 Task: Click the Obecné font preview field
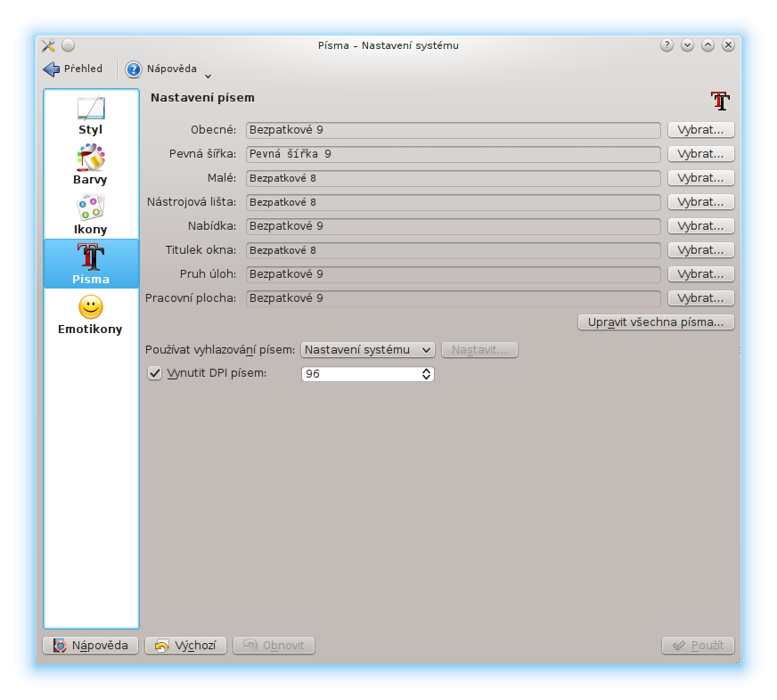(x=453, y=130)
